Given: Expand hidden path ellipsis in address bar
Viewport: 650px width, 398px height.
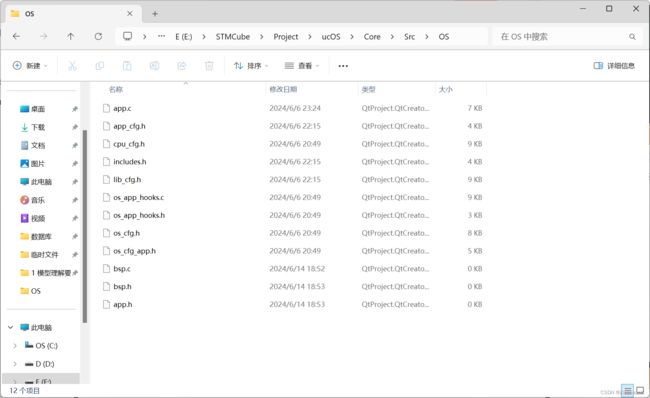Looking at the screenshot, I should 162,36.
